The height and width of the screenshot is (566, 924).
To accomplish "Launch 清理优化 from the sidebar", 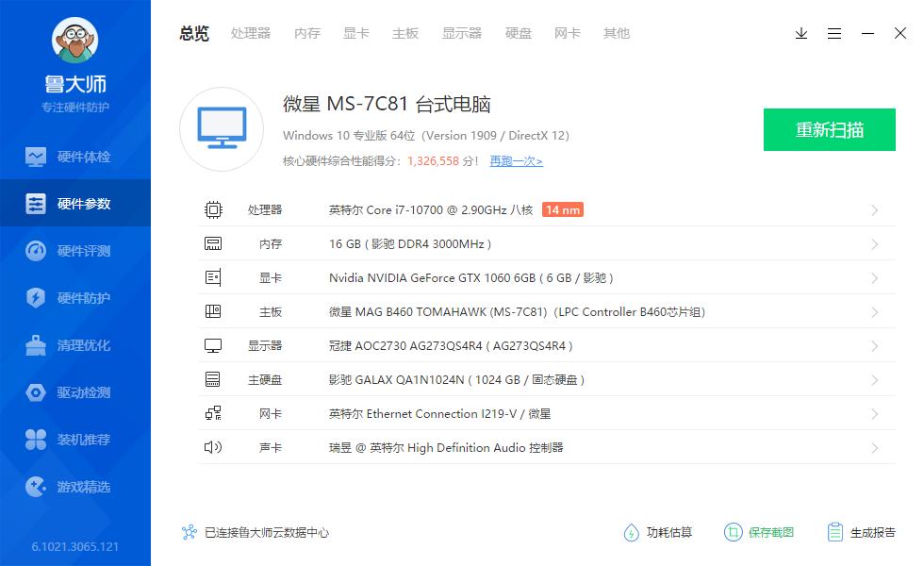I will point(75,345).
